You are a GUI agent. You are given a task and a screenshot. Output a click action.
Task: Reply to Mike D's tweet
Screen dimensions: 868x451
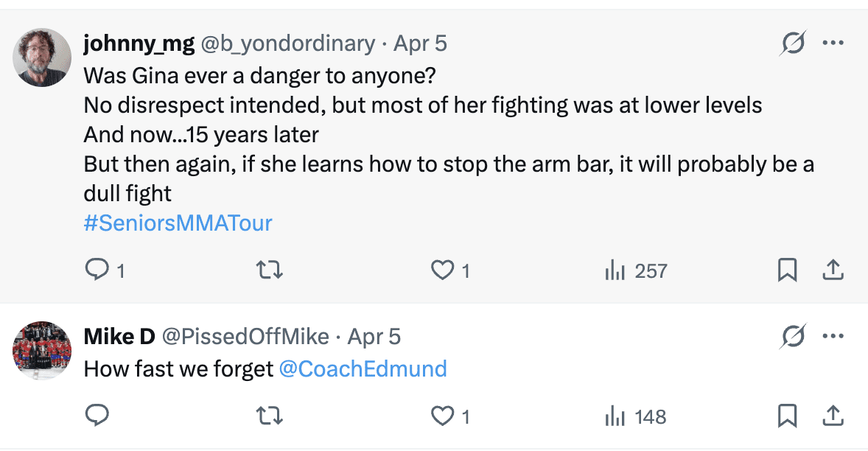[97, 417]
